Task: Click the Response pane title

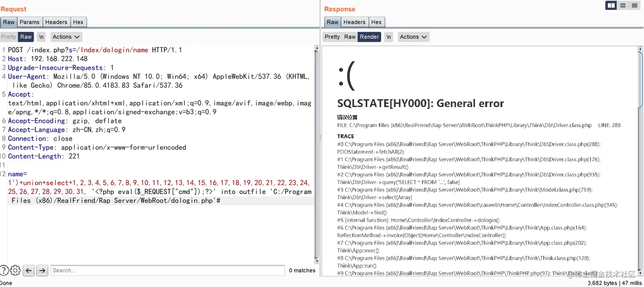Action: click(x=339, y=9)
